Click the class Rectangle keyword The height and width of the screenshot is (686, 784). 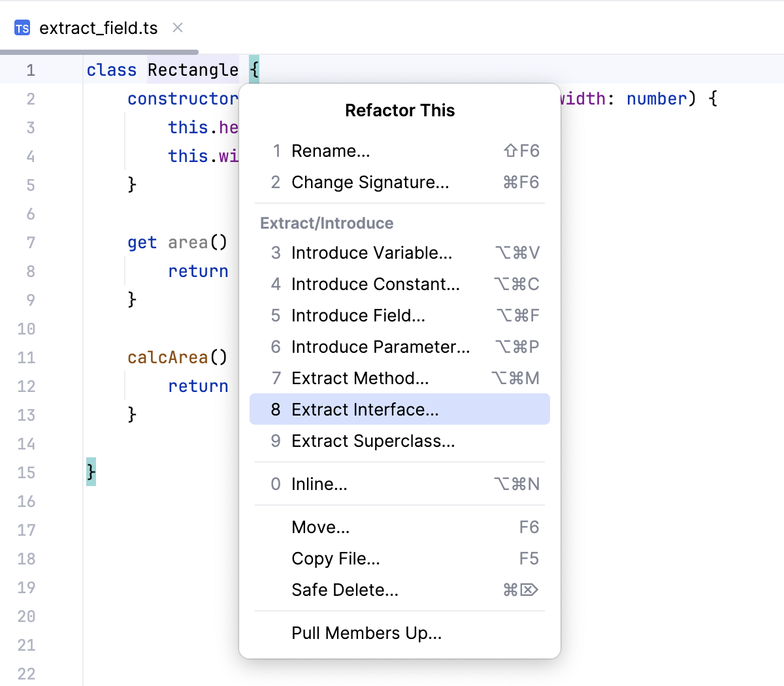click(111, 69)
